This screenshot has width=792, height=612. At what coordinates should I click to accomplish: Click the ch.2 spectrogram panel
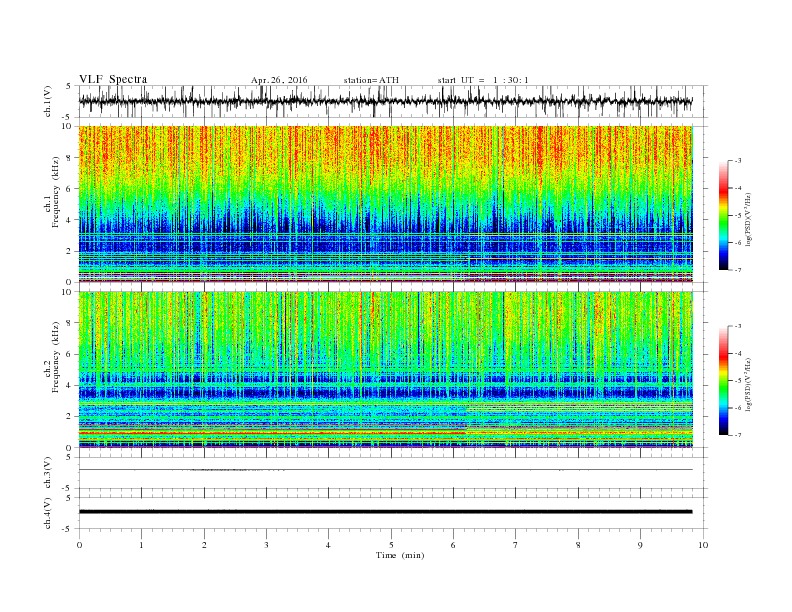click(x=386, y=370)
